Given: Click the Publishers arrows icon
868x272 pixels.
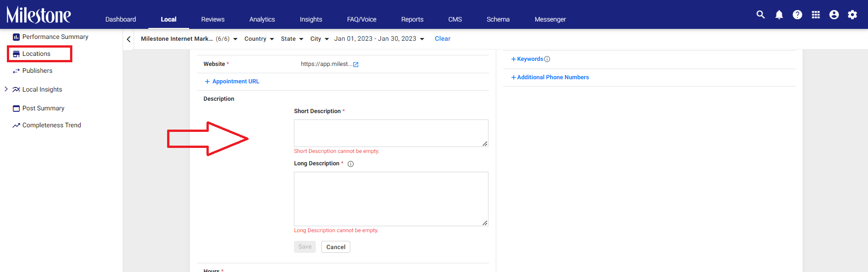Looking at the screenshot, I should point(16,71).
